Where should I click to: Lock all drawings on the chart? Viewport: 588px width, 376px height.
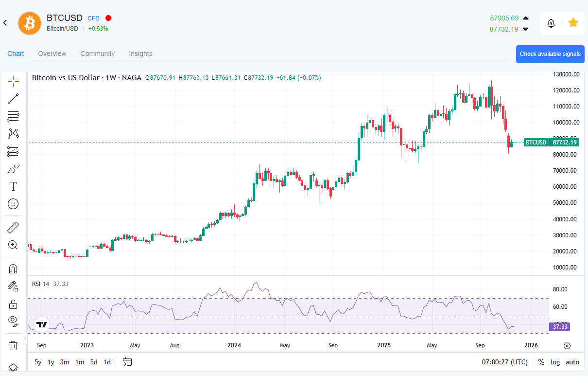pos(13,304)
